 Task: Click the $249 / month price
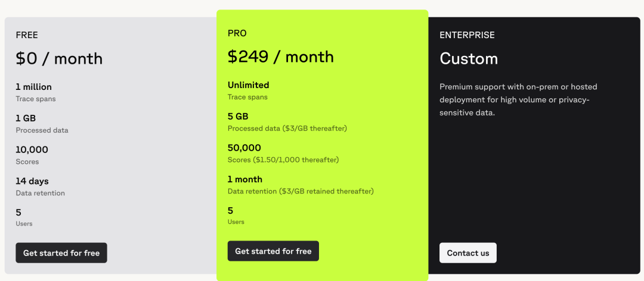coord(280,57)
